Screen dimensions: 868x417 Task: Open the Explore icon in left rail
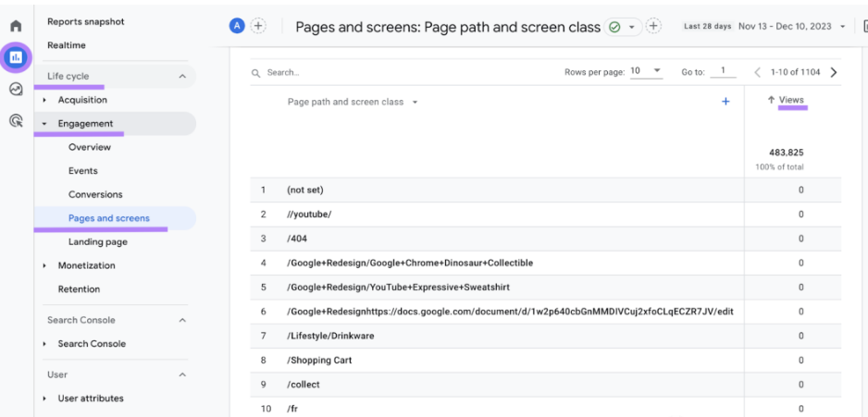click(16, 89)
